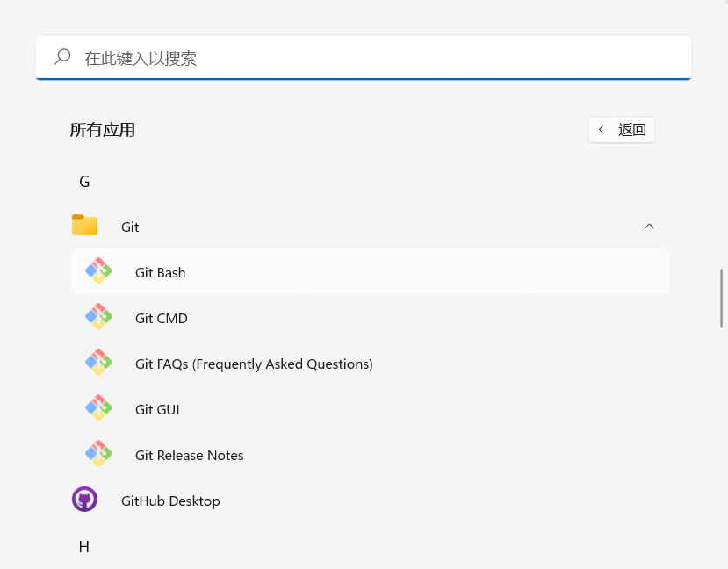Start Git GUI from the list
Viewport: 728px width, 569px height.
[157, 409]
